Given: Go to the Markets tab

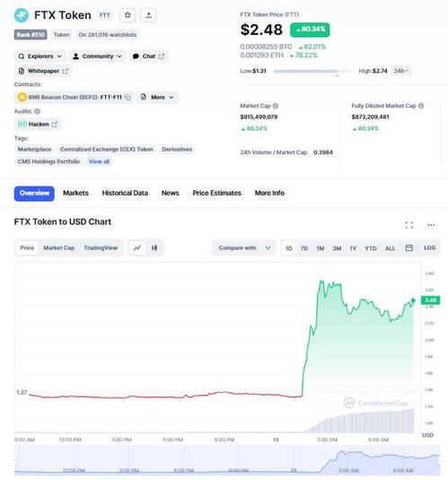Looking at the screenshot, I should [x=75, y=193].
